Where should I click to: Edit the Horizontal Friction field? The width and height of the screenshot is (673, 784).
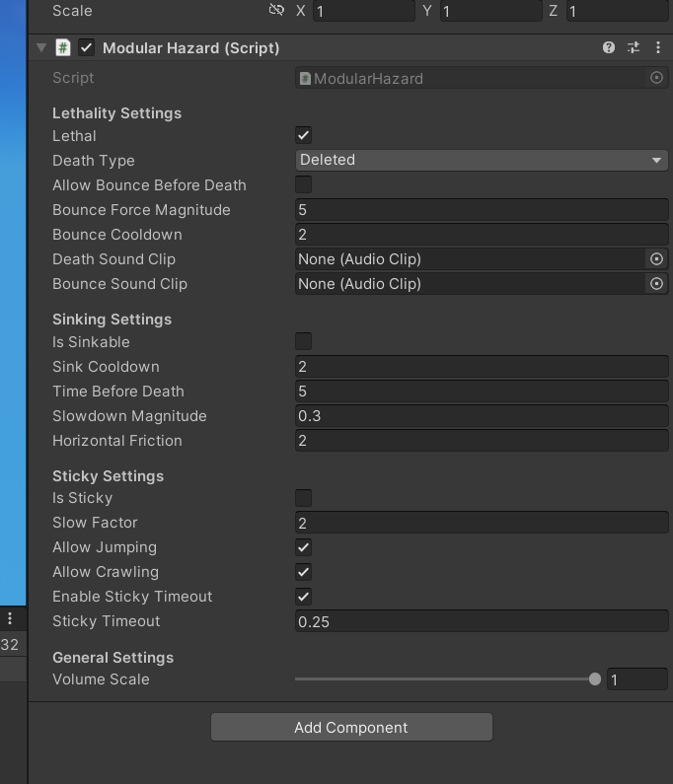tap(482, 441)
